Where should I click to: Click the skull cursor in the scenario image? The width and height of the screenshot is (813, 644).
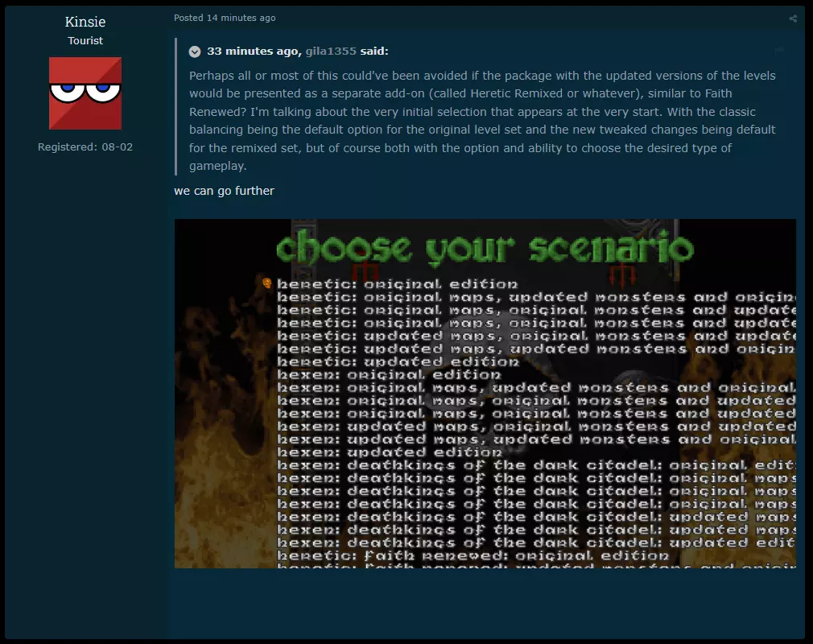[x=267, y=283]
